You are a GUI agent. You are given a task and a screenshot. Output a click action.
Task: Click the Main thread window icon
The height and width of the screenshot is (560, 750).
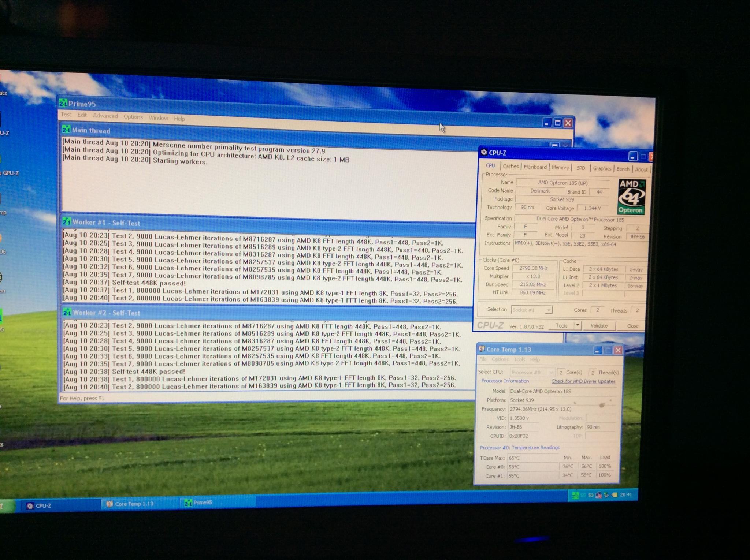66,129
